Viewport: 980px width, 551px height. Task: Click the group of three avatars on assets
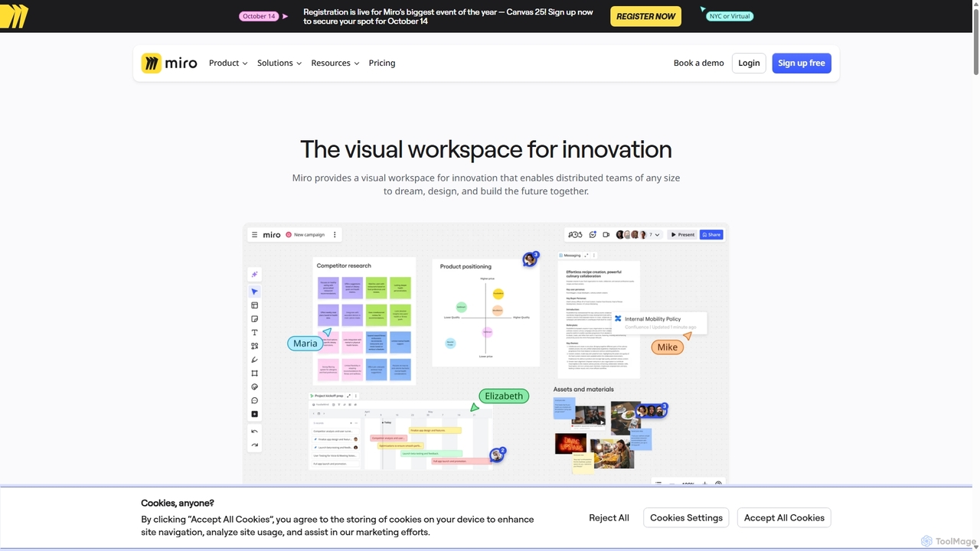click(x=652, y=411)
